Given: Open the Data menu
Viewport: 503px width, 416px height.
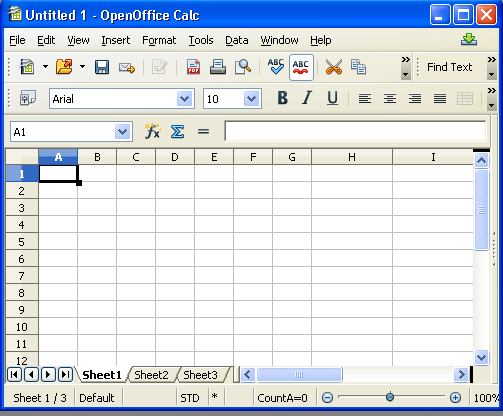Looking at the screenshot, I should pos(237,40).
